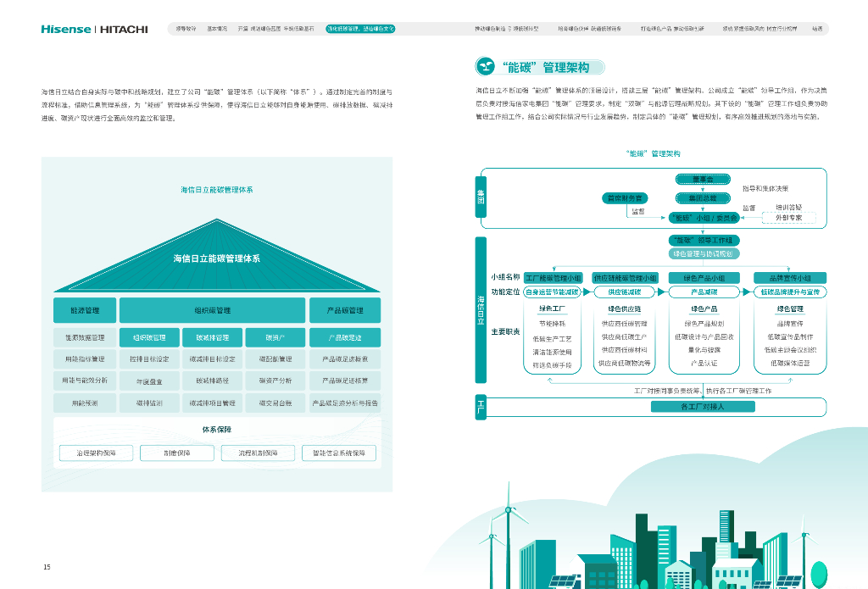Click the 能源管理 header block
868x589 pixels.
coord(85,310)
